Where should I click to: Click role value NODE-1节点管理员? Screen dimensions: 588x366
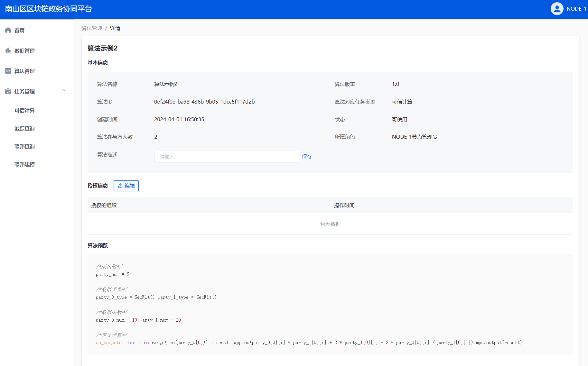tap(415, 137)
